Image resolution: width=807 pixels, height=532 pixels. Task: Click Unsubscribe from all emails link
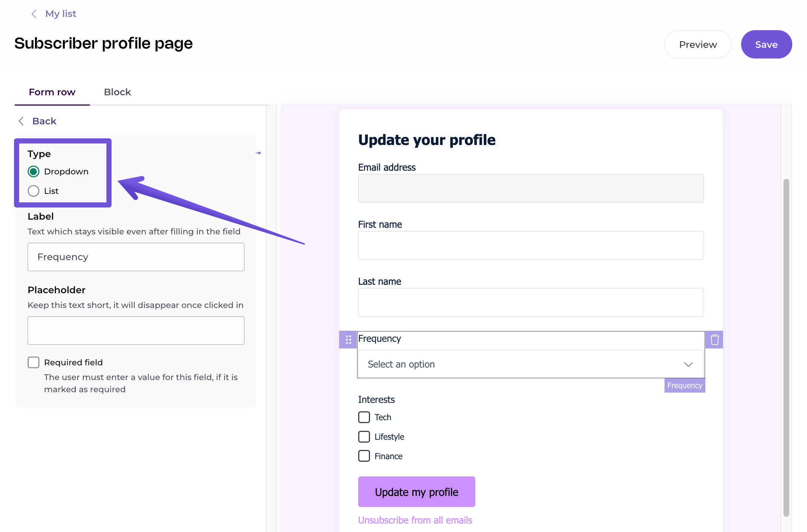click(415, 520)
